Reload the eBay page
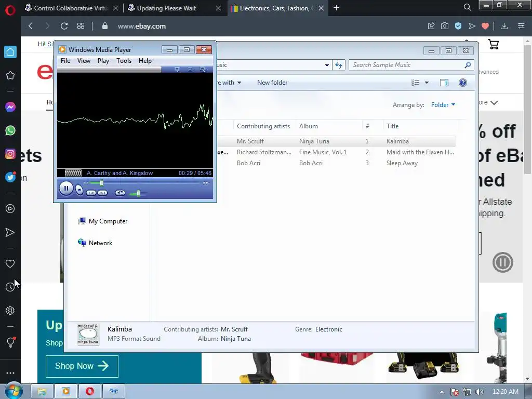The width and height of the screenshot is (532, 399). [x=64, y=26]
